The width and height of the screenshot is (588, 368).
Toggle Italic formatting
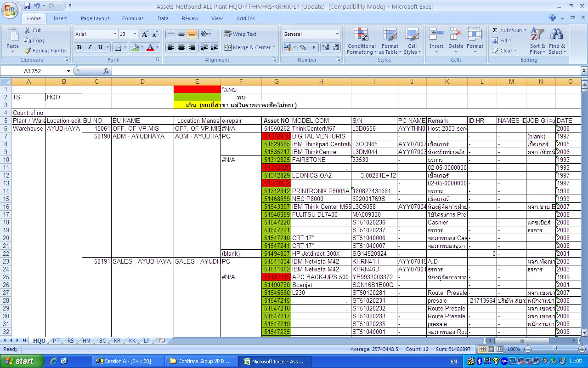(x=90, y=47)
